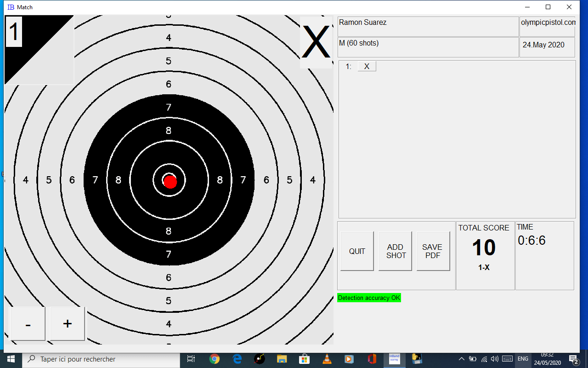
Task: Click the TOTAL SCORE value 10
Action: coord(484,248)
